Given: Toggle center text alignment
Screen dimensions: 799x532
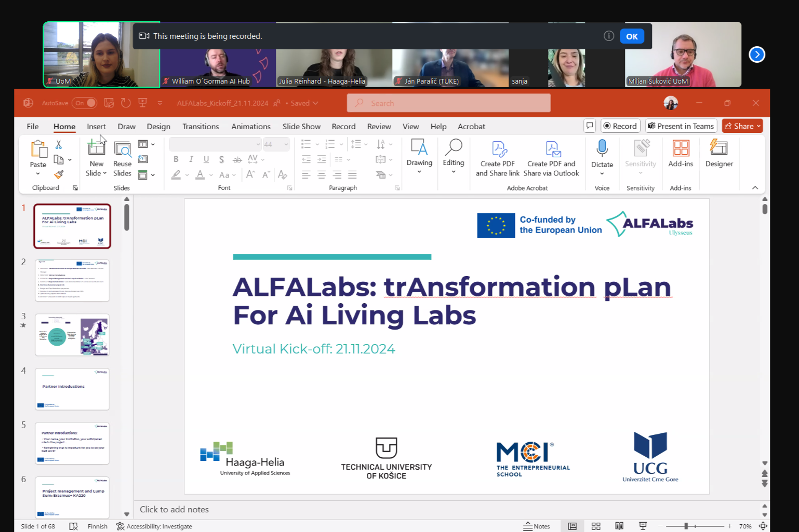Looking at the screenshot, I should [x=322, y=174].
